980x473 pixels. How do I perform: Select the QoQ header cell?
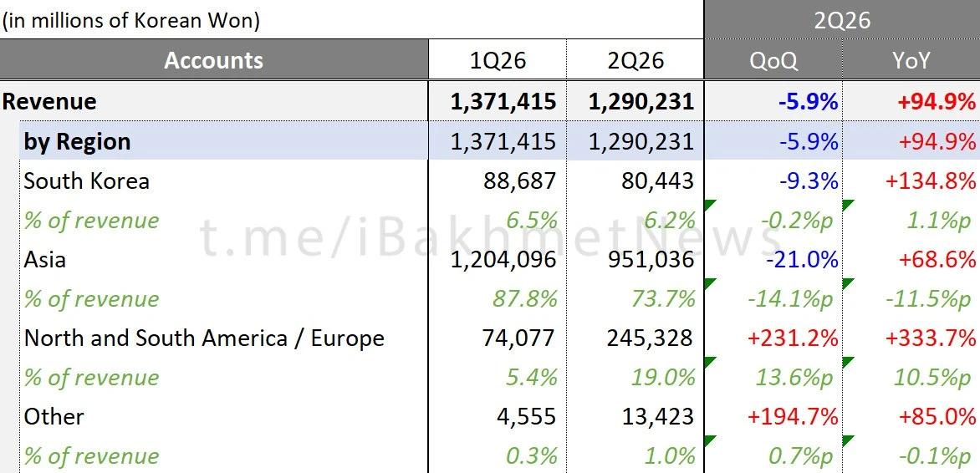[x=773, y=60]
